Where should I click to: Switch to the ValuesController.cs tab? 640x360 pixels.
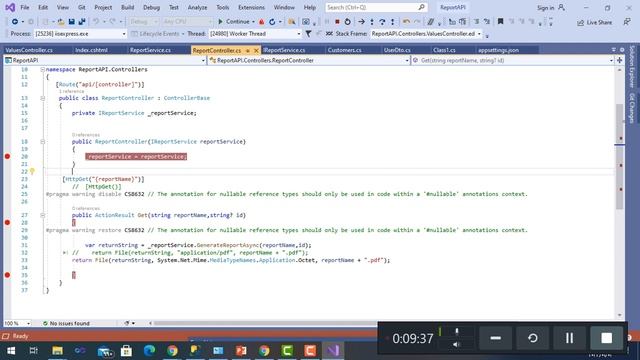pos(29,50)
